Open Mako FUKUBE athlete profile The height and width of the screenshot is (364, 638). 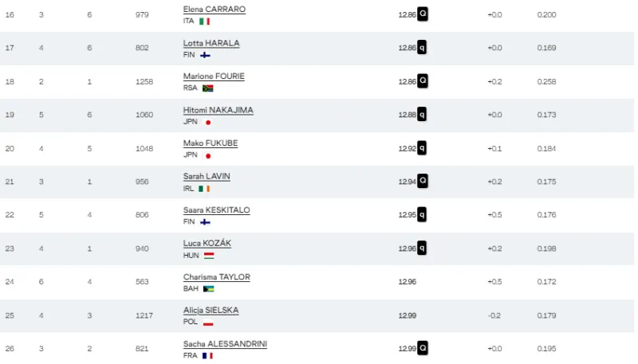pyautogui.click(x=211, y=143)
